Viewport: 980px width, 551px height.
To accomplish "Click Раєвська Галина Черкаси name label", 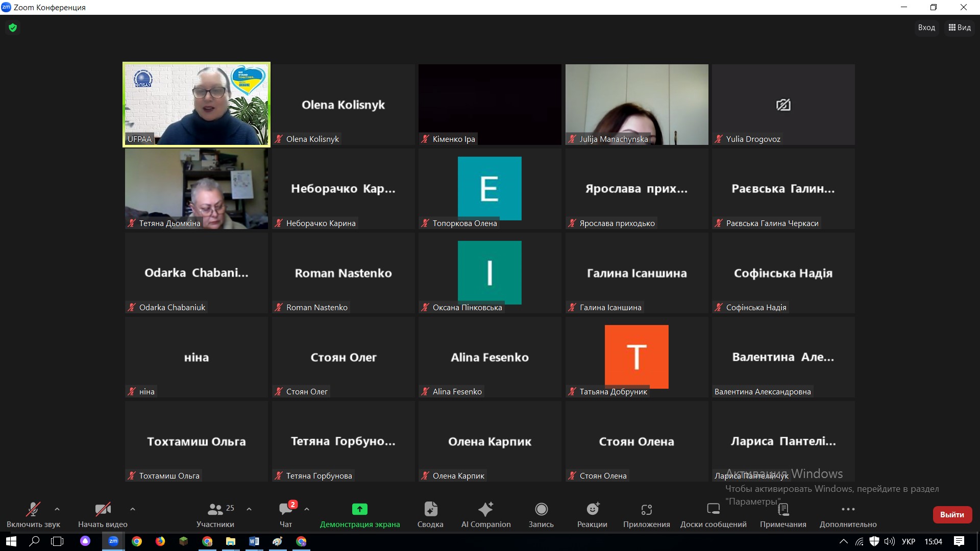I will [x=772, y=223].
